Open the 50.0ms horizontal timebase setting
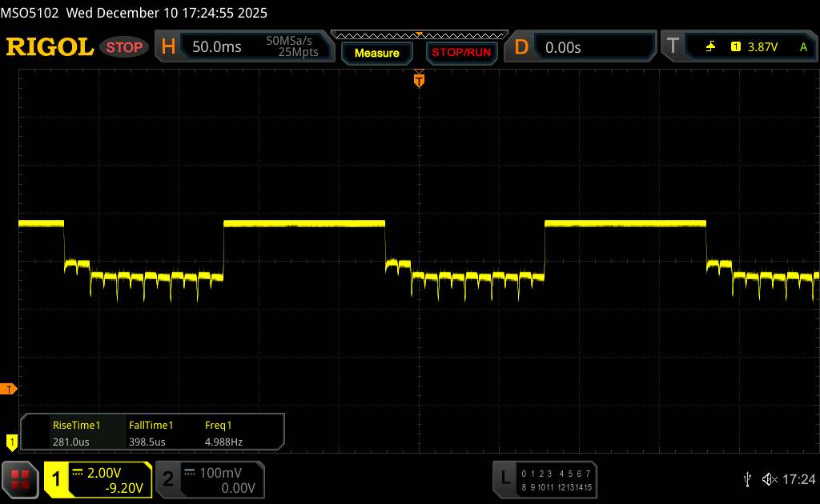The height and width of the screenshot is (504, 820). pyautogui.click(x=216, y=47)
